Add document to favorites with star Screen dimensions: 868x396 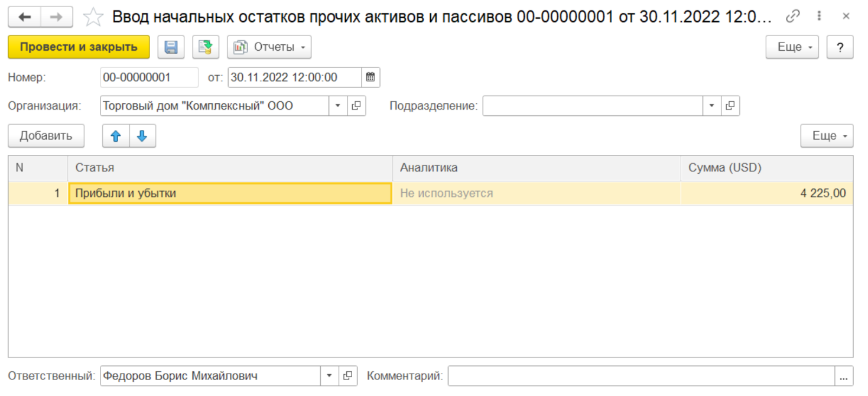coord(93,17)
